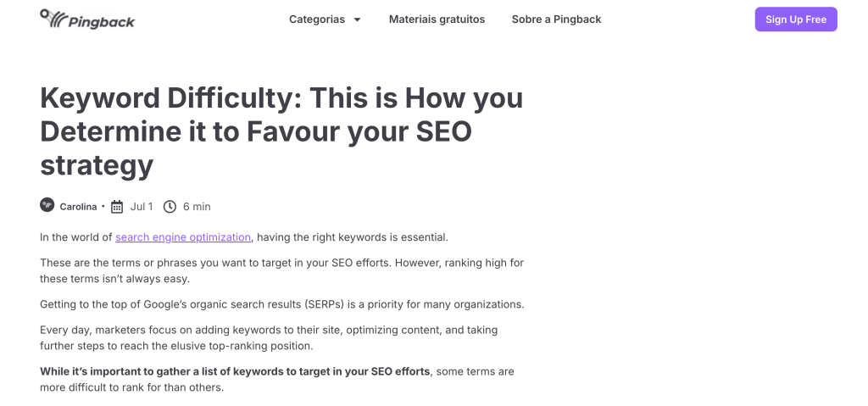868x406 pixels.
Task: Click the author avatar beside Carolina
Action: point(47,205)
